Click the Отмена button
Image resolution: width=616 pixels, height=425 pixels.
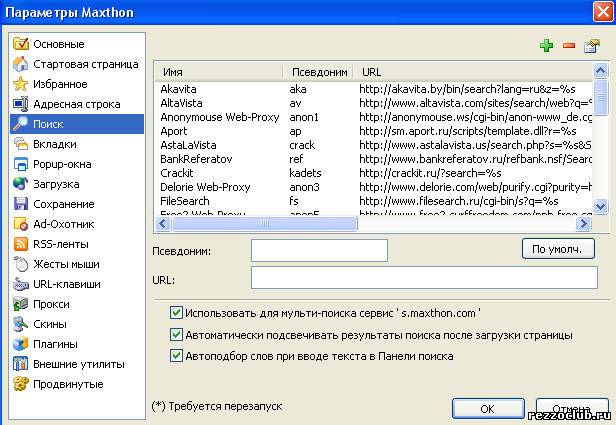click(572, 409)
